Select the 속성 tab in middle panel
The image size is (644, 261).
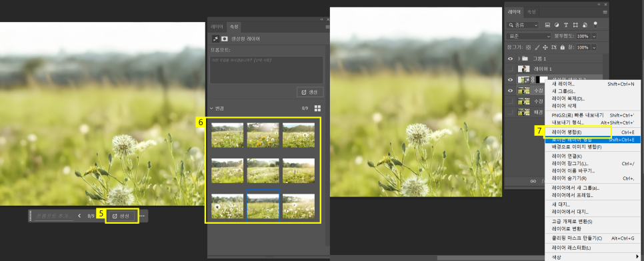[x=234, y=27]
